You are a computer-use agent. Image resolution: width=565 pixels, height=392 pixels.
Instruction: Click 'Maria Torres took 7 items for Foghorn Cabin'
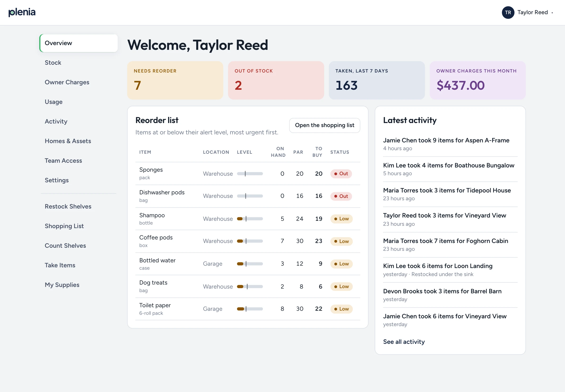446,241
